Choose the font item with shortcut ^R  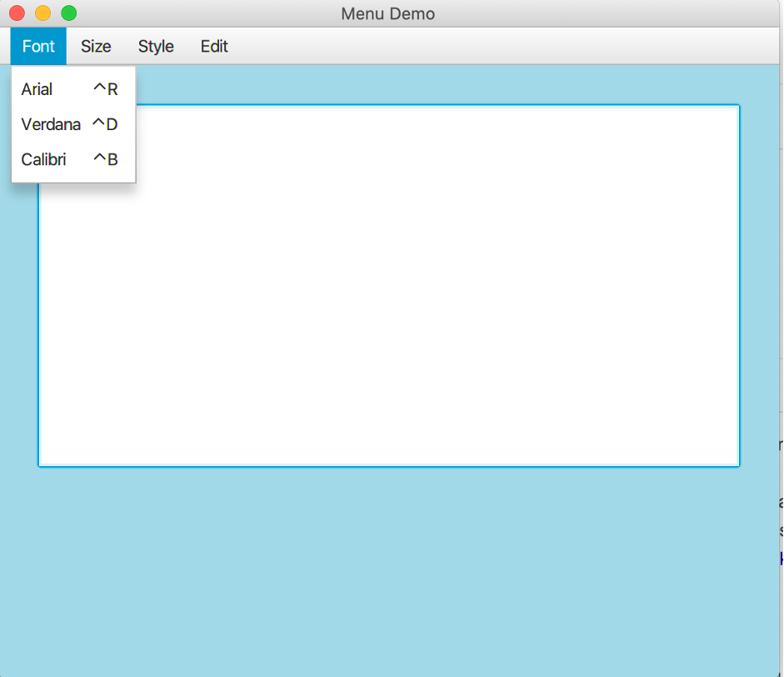click(105, 89)
